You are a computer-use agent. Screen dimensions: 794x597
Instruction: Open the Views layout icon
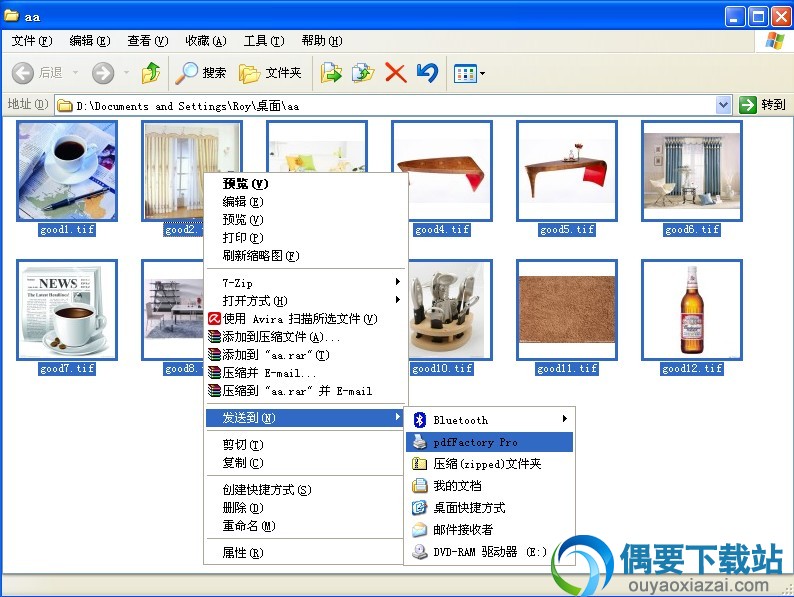[x=465, y=73]
